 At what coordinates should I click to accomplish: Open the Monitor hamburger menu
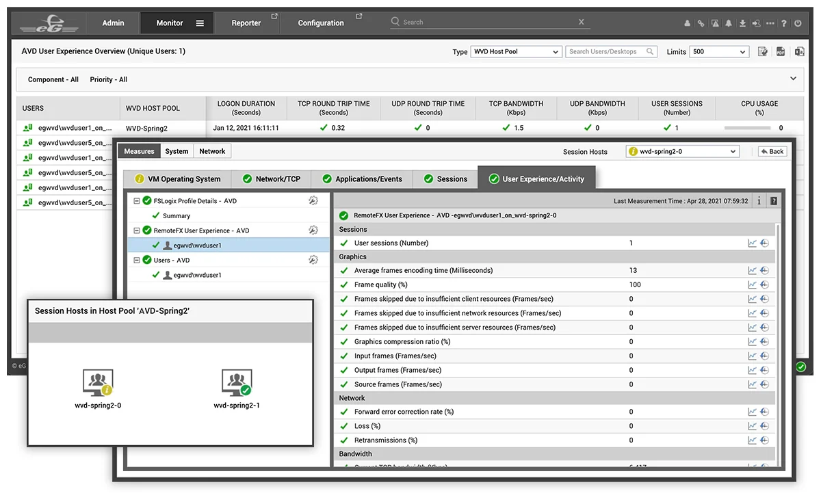coord(200,23)
